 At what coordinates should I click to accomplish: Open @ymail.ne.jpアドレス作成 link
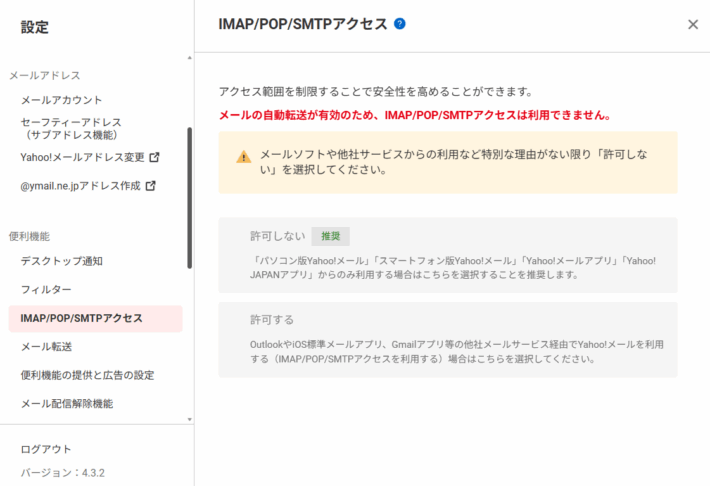(81, 186)
